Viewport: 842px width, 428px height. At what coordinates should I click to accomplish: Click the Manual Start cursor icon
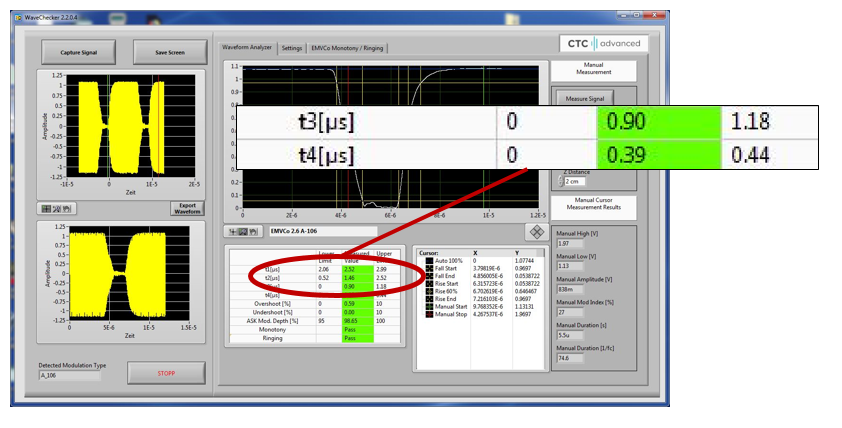[x=429, y=307]
